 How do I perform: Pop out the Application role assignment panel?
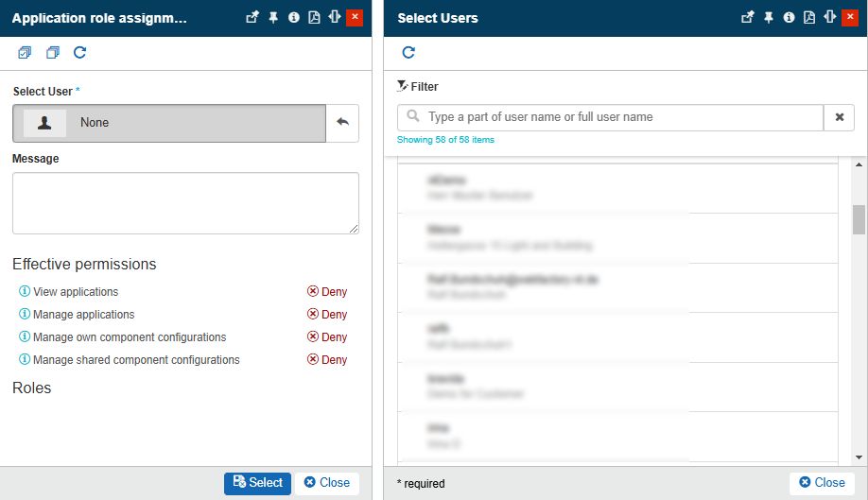tap(252, 17)
